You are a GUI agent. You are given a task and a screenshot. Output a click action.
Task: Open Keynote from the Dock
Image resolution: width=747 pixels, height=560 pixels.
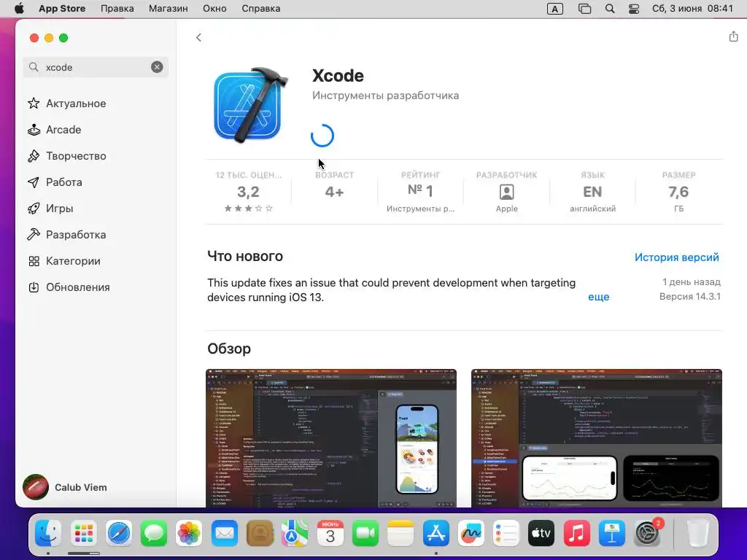(x=612, y=533)
